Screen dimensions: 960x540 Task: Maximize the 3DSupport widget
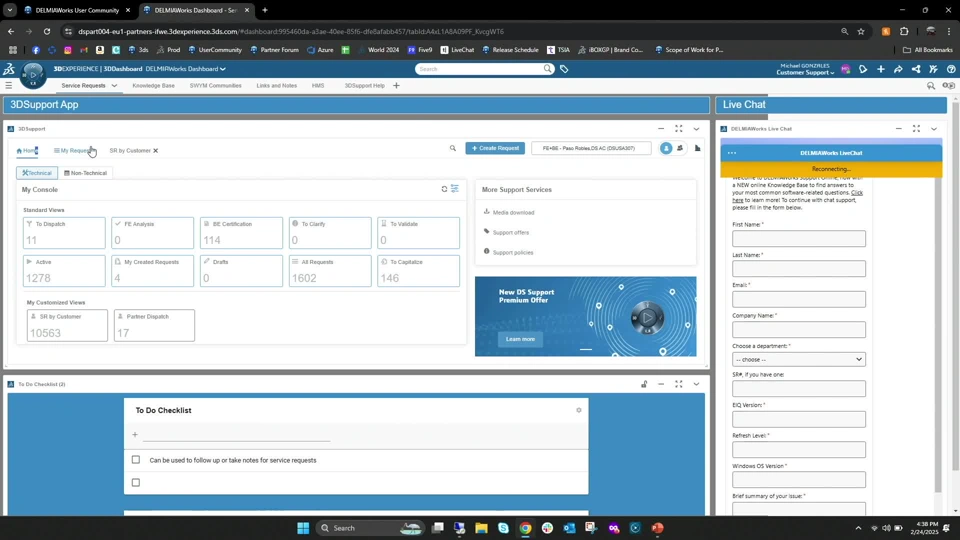pos(678,129)
